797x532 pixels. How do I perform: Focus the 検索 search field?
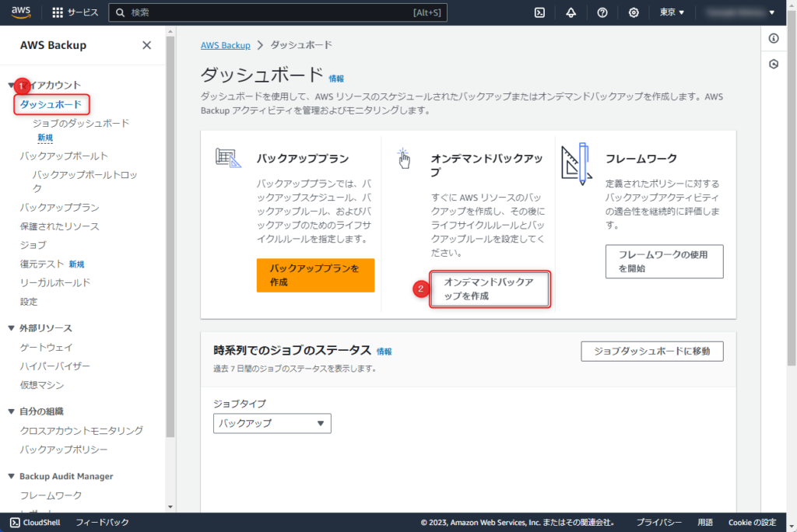click(278, 12)
